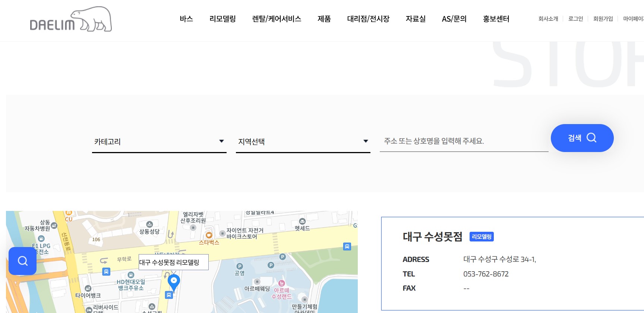Click the address or store name input field
The width and height of the screenshot is (644, 313).
coord(464,141)
